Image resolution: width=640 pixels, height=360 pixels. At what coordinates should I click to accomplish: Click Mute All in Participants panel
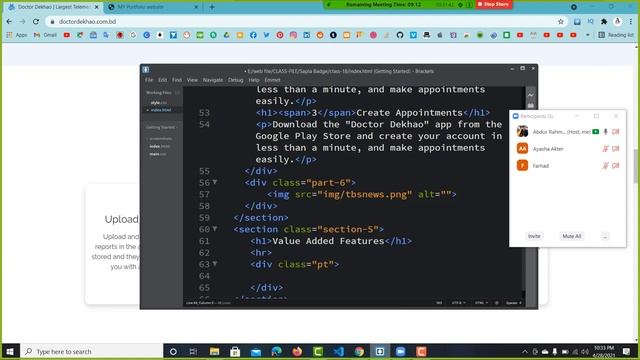click(x=571, y=236)
